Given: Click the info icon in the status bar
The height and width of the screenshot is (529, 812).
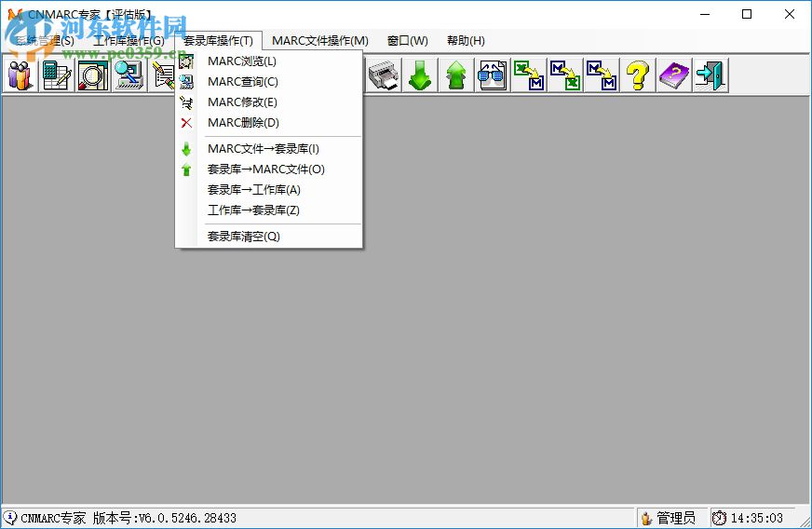Looking at the screenshot, I should pos(10,517).
